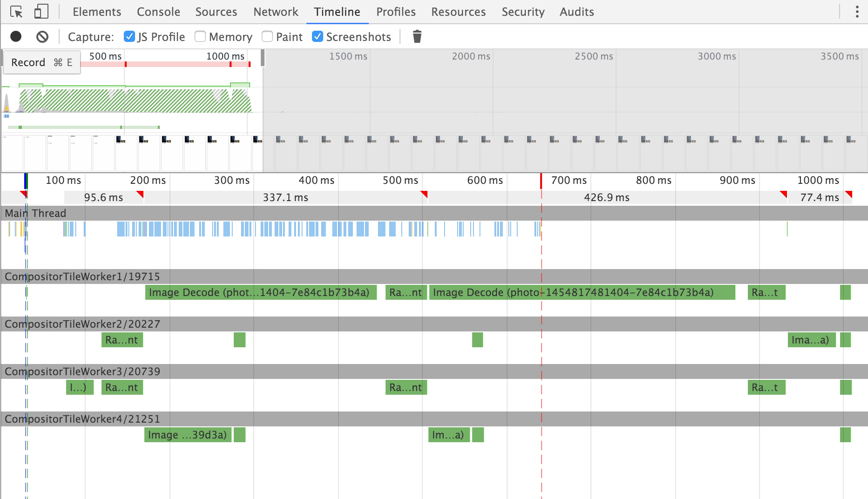Enable the Paint capture checkbox

pyautogui.click(x=267, y=36)
